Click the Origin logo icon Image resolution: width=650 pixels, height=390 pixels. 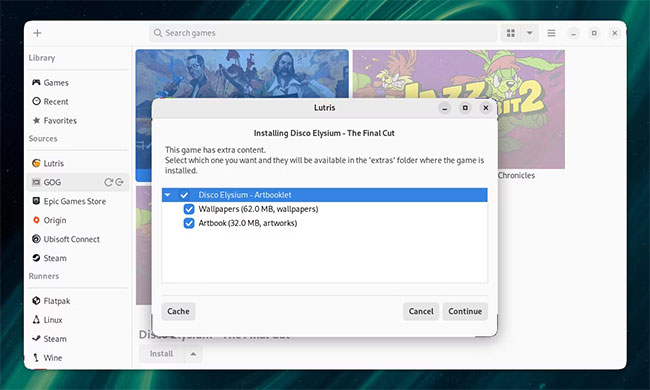[36, 220]
